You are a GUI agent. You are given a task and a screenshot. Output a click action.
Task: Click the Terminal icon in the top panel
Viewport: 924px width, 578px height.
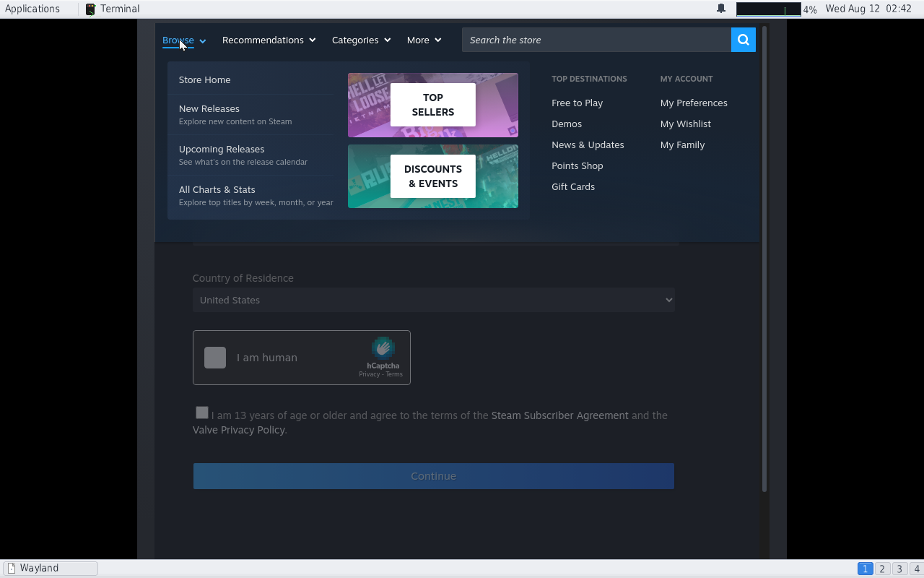tap(90, 9)
